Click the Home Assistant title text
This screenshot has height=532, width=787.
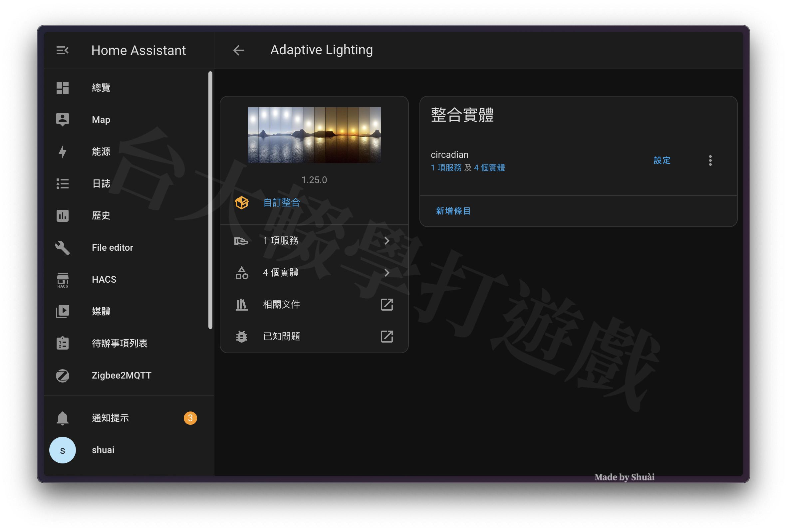point(138,51)
